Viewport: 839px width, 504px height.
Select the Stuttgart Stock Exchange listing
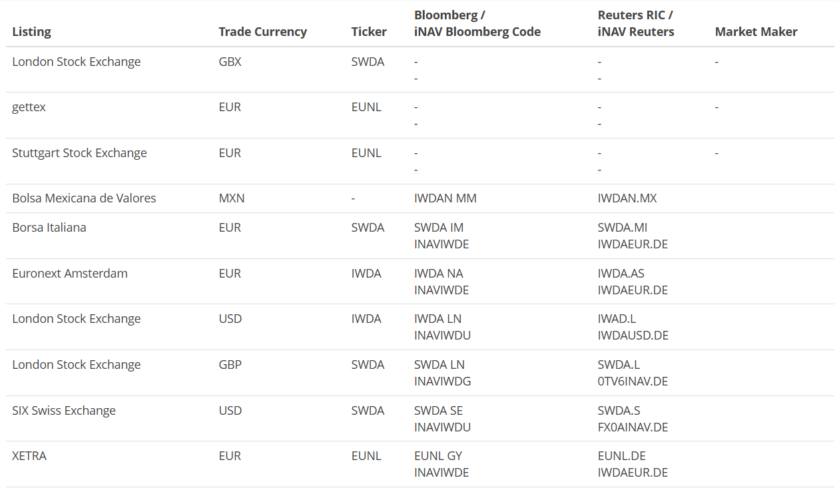(79, 153)
